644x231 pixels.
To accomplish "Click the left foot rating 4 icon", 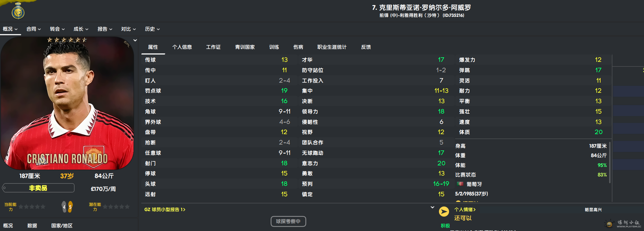I will [64, 207].
